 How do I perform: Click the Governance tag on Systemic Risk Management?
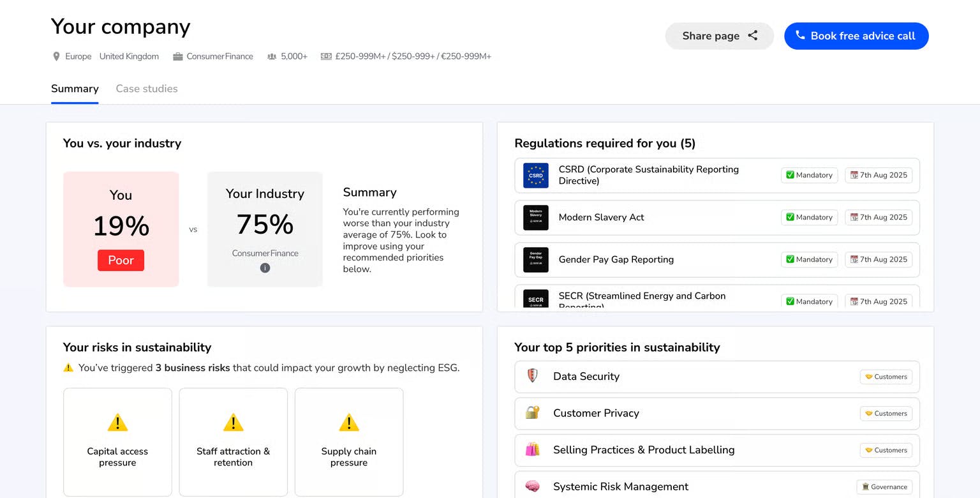click(x=884, y=487)
